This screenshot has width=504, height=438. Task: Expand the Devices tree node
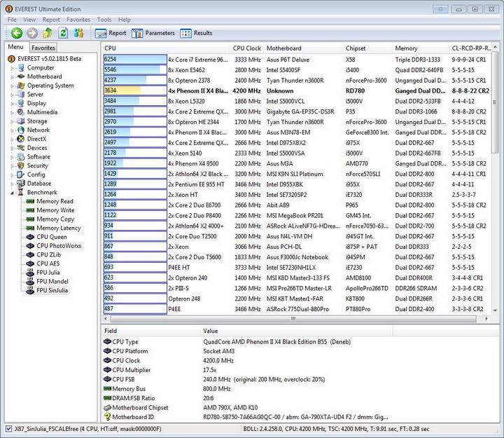click(x=12, y=149)
